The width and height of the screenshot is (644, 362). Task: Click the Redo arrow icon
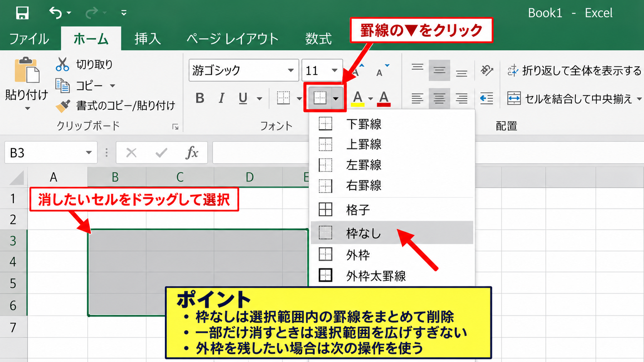(x=92, y=13)
